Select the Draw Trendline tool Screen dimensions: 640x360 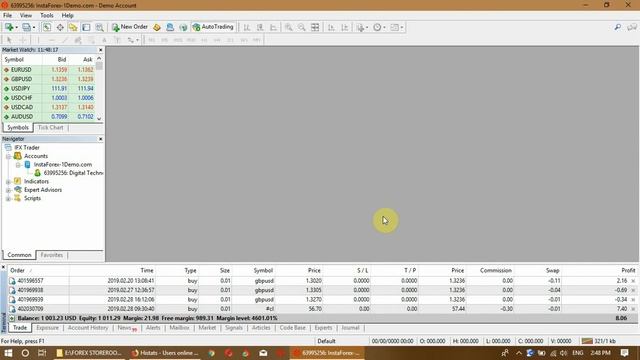pyautogui.click(x=64, y=40)
